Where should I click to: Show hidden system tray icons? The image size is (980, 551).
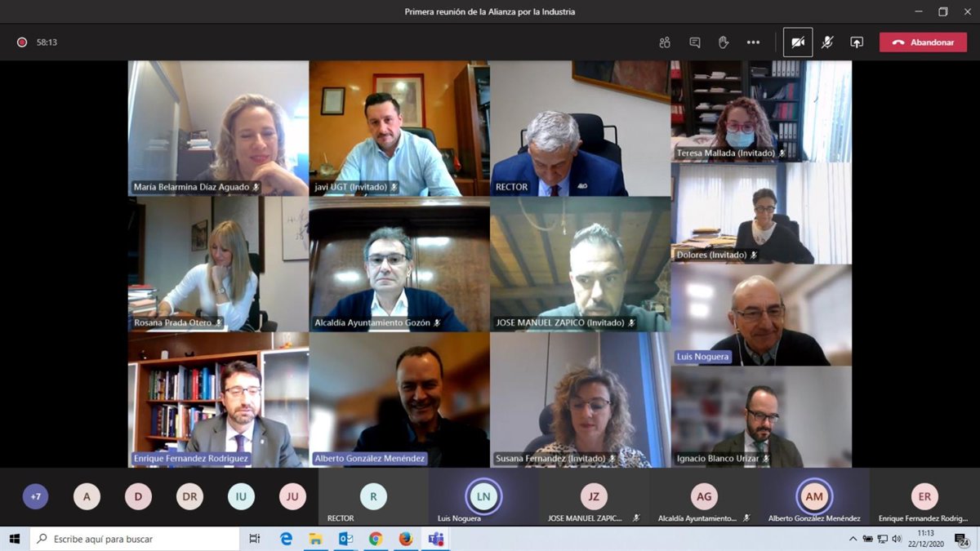[x=853, y=539]
